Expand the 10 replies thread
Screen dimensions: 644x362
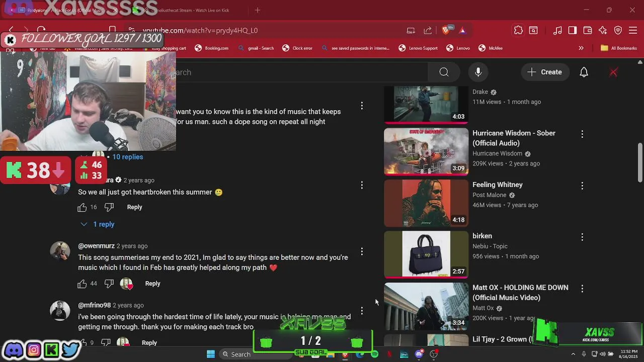click(x=127, y=157)
